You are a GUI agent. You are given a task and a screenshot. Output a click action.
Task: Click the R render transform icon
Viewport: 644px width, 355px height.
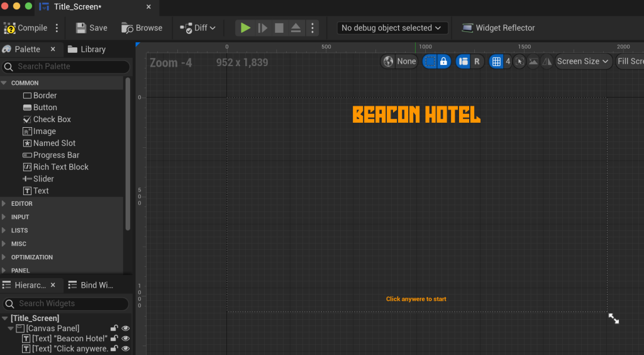point(477,61)
